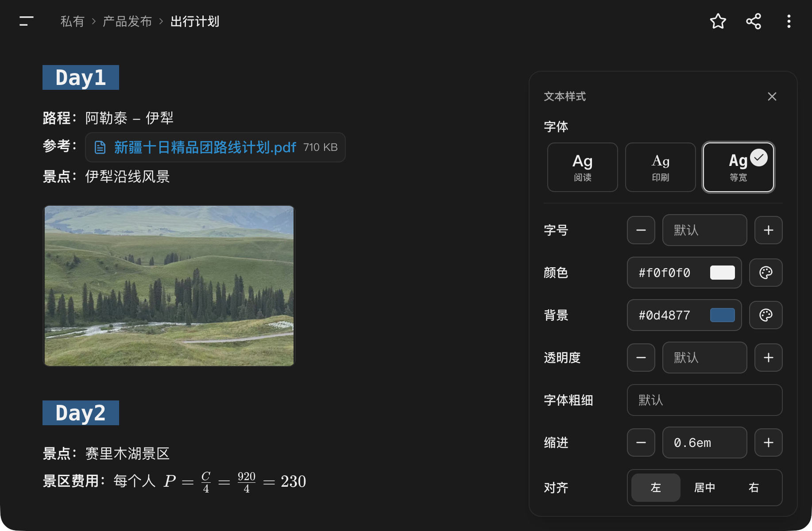The height and width of the screenshot is (531, 812).
Task: Decrease 缩进 with minus button
Action: pos(641,442)
